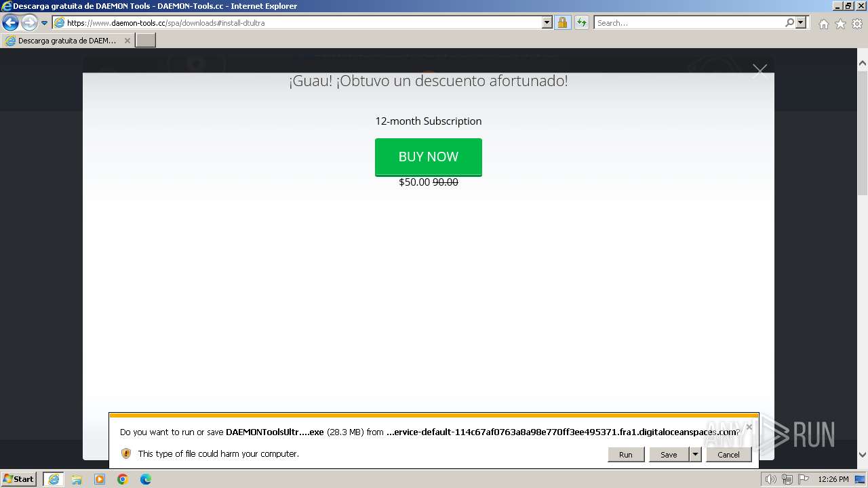
Task: Open the Action Center flag icon
Action: coord(803,479)
